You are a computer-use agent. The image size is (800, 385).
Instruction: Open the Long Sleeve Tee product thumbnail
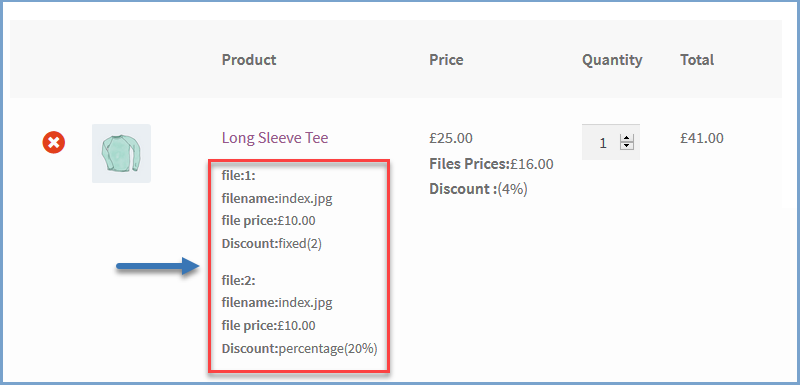pyautogui.click(x=121, y=153)
